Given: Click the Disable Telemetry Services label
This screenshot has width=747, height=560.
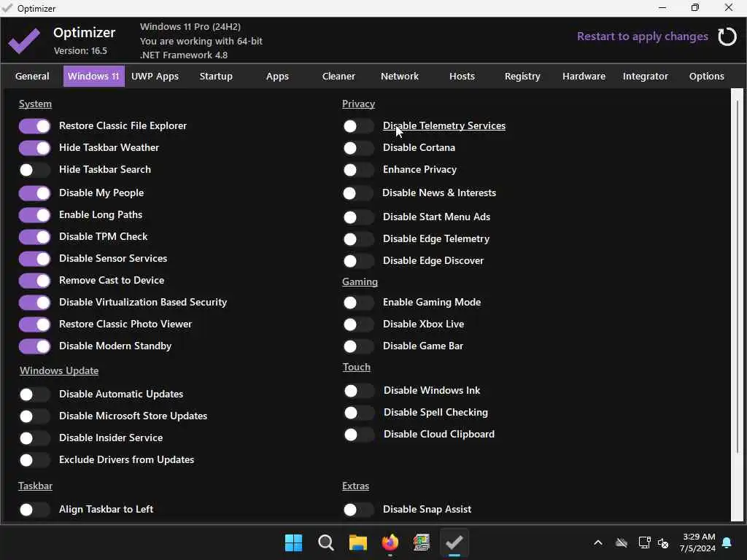Looking at the screenshot, I should point(444,125).
